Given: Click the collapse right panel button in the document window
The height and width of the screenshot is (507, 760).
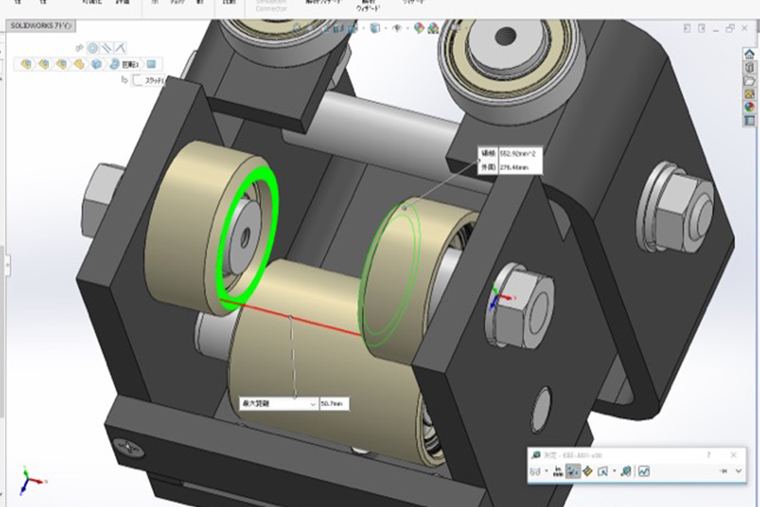Looking at the screenshot, I should coord(701,29).
